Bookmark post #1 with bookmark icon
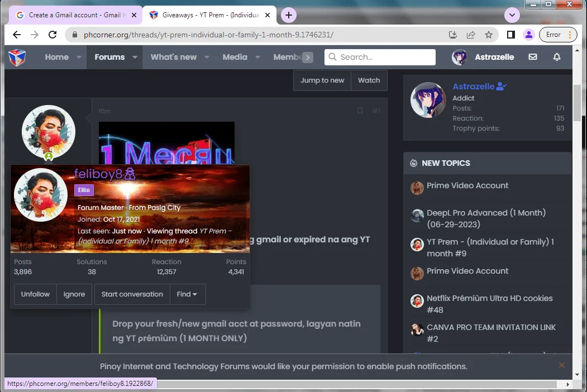The height and width of the screenshot is (392, 587). point(360,111)
